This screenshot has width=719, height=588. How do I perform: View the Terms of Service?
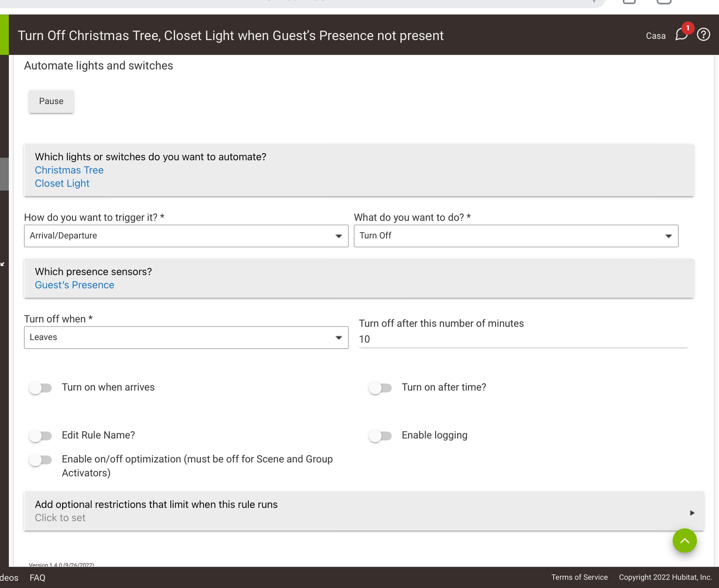click(x=579, y=577)
